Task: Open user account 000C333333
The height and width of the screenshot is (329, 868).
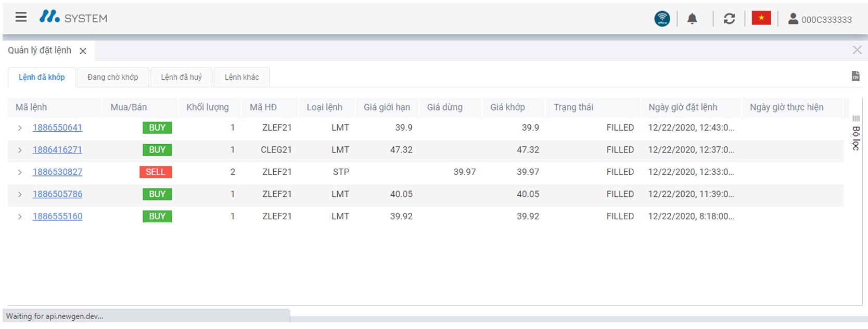Action: [x=820, y=19]
